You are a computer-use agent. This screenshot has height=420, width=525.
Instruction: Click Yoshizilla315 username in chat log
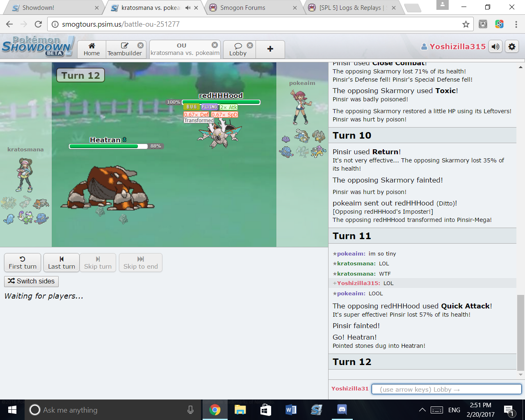coord(358,283)
